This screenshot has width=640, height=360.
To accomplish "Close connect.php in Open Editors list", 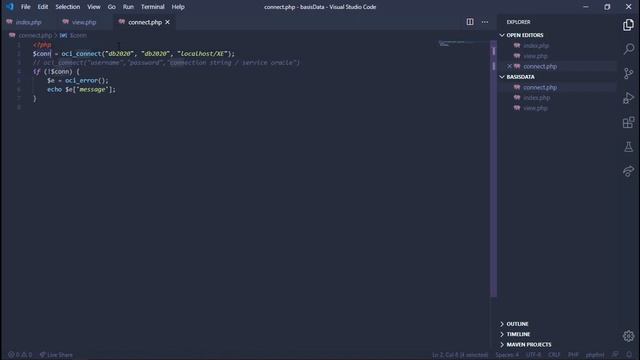I will (509, 66).
